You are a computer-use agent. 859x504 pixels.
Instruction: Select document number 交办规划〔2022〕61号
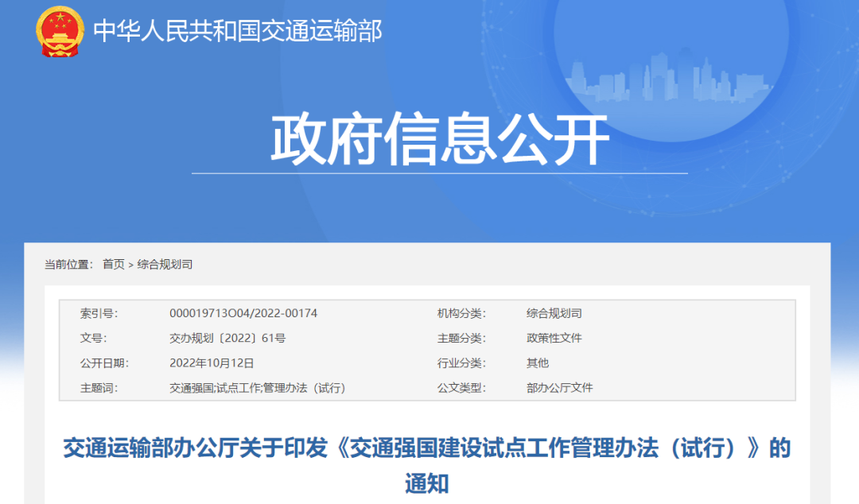(x=227, y=338)
